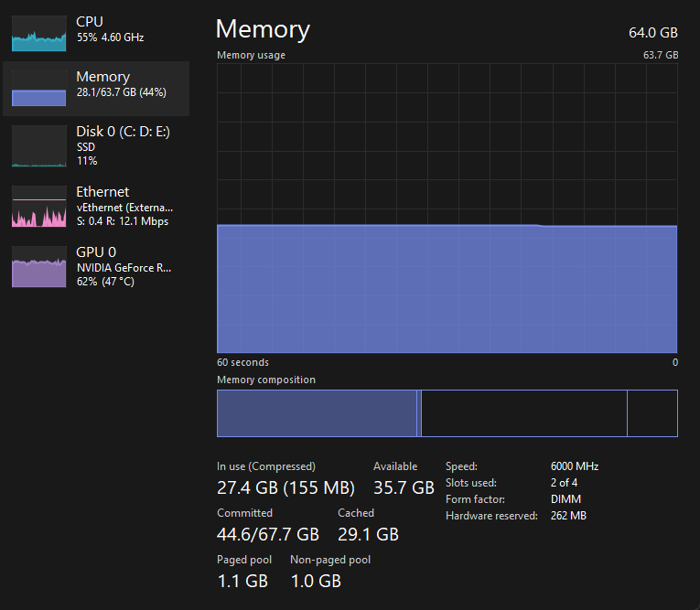Click the standby segment of Memory composition
Viewport: 700px width, 610px height.
click(524, 413)
